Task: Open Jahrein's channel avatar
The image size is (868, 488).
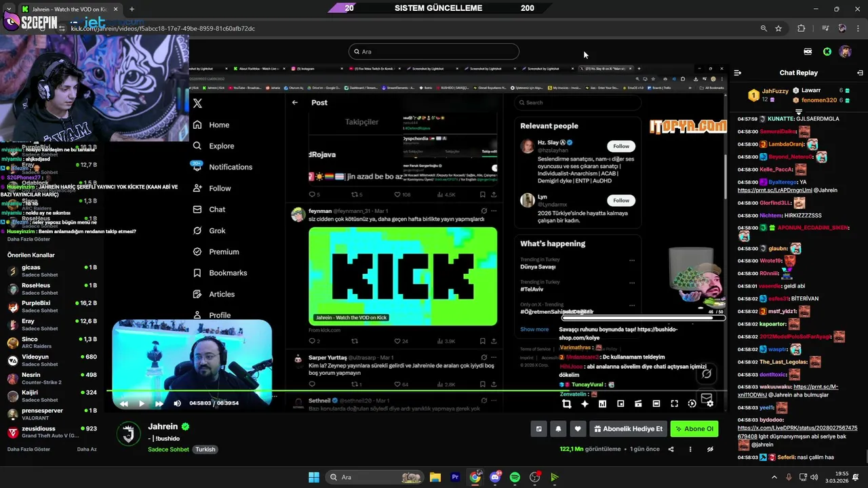Action: 129,434
